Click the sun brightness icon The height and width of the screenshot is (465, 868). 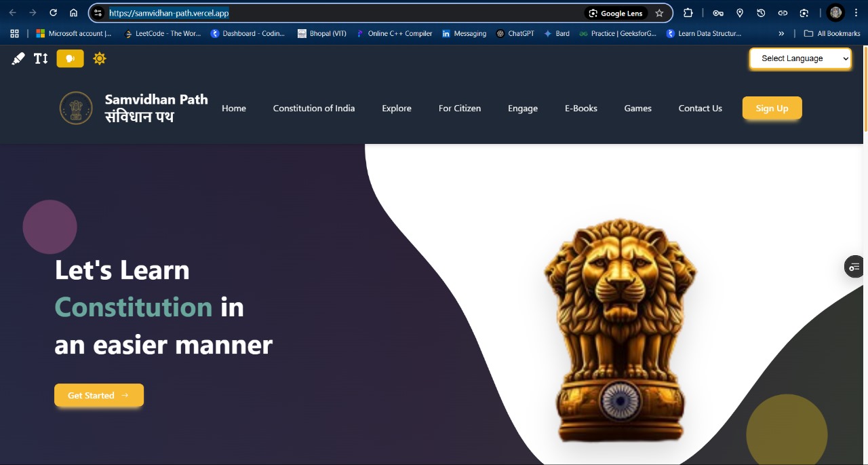(100, 58)
